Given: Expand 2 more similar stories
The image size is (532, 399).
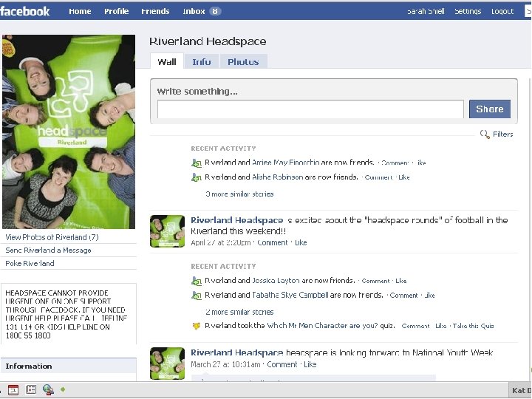Looking at the screenshot, I should tap(239, 312).
